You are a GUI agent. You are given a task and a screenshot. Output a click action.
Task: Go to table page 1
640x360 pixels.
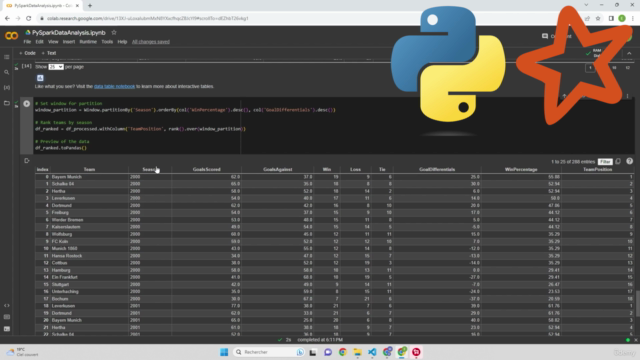[x=590, y=67]
